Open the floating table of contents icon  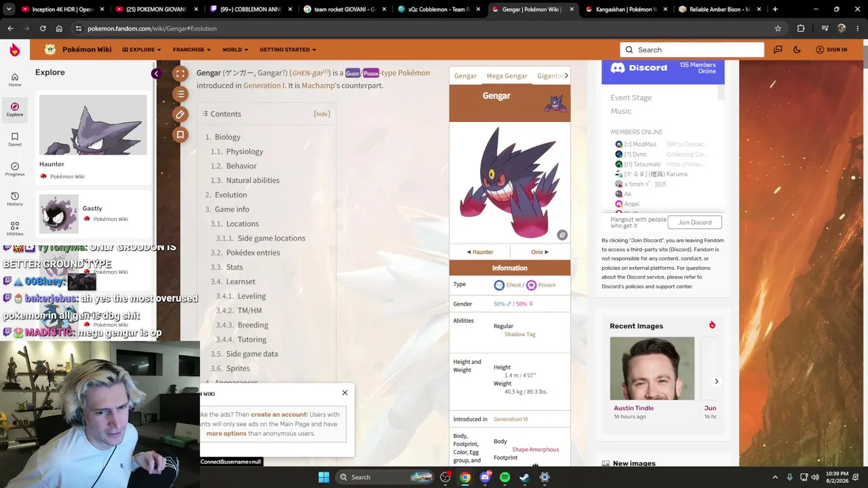180,94
